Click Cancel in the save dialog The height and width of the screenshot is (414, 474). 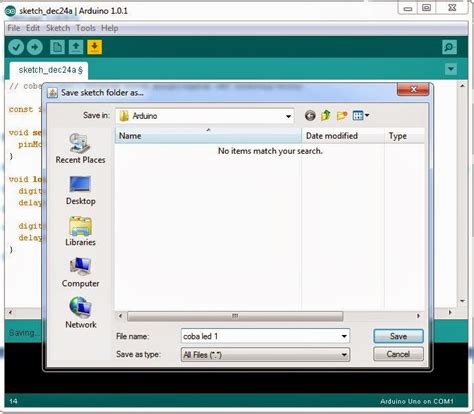click(x=398, y=354)
